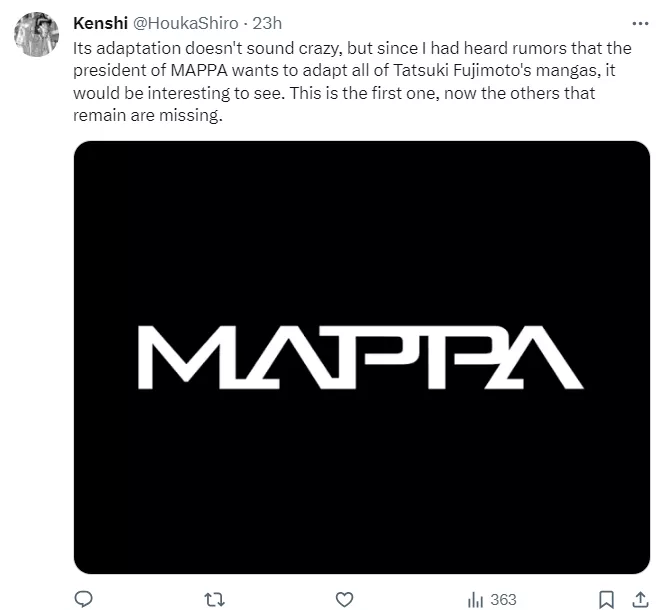This screenshot has width=668, height=610.
Task: Click the white MAPPA lettering in image
Action: click(x=360, y=357)
